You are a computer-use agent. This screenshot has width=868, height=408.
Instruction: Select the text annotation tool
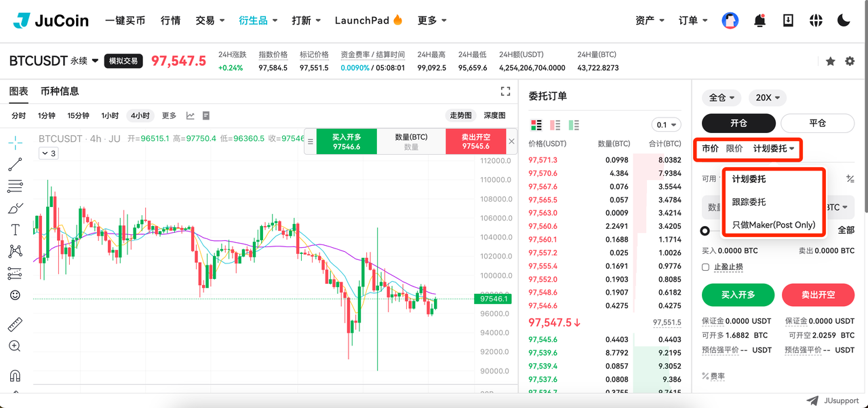pos(15,229)
